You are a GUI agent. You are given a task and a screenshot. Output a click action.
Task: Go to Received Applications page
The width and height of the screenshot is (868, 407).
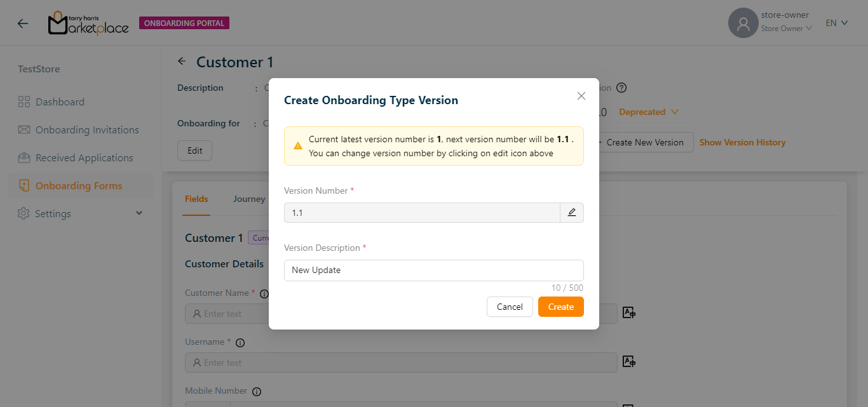84,158
